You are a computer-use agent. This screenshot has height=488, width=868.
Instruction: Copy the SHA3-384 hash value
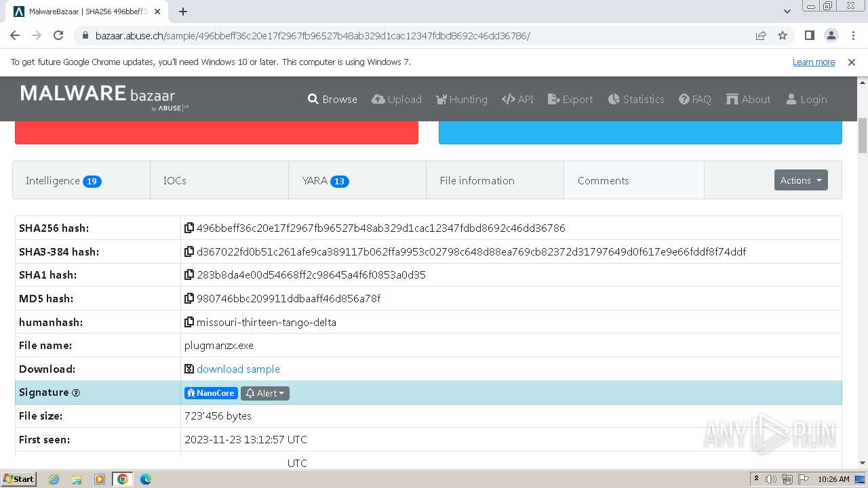point(189,251)
